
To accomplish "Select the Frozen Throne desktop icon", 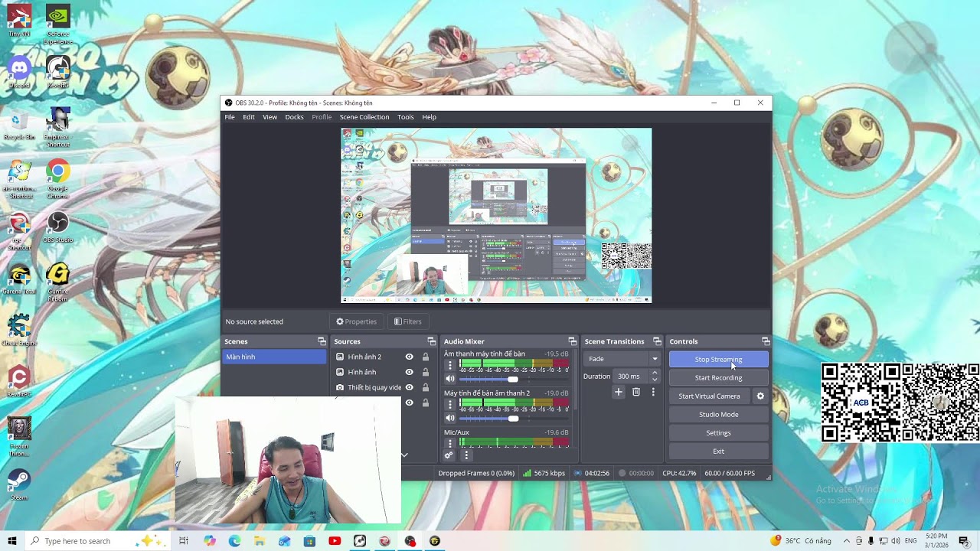I will pyautogui.click(x=19, y=438).
